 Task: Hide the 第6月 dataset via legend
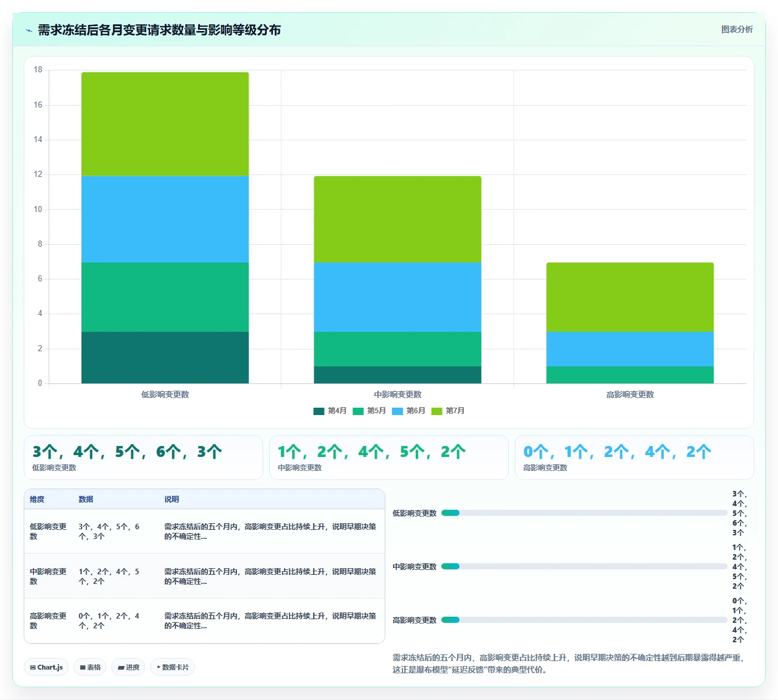[409, 411]
